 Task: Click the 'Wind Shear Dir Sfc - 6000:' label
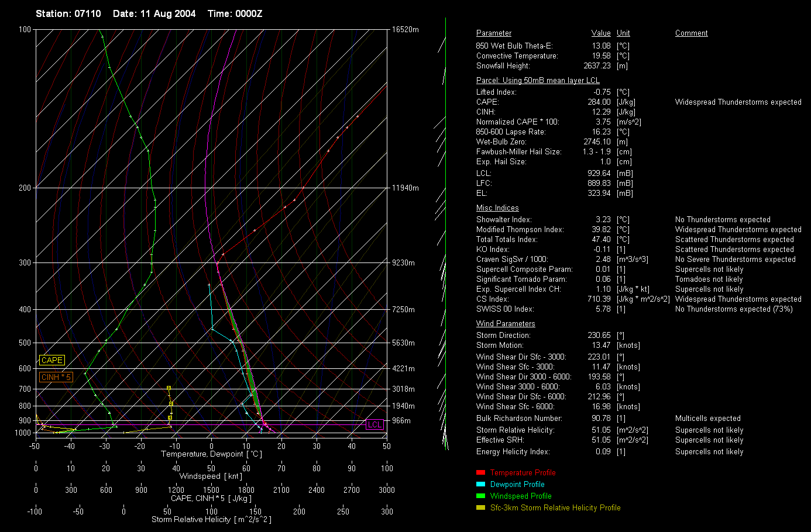(x=521, y=396)
